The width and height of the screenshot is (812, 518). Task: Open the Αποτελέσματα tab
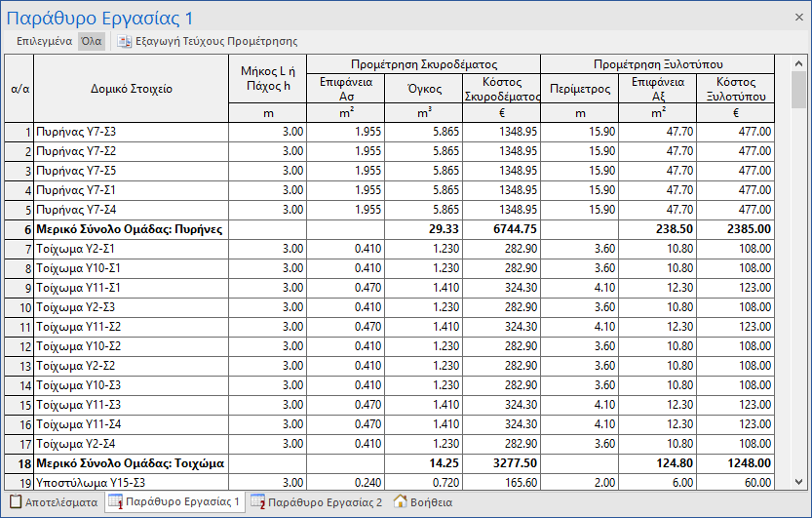coord(59,502)
